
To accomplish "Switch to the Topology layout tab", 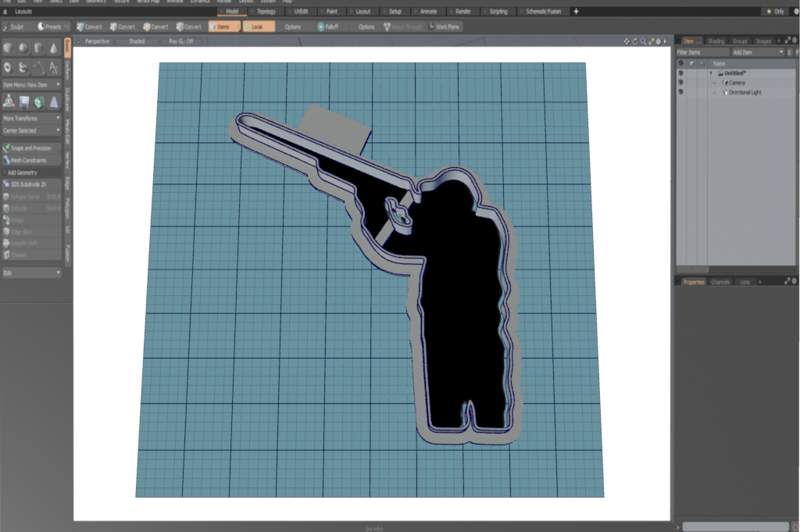I will pyautogui.click(x=266, y=11).
